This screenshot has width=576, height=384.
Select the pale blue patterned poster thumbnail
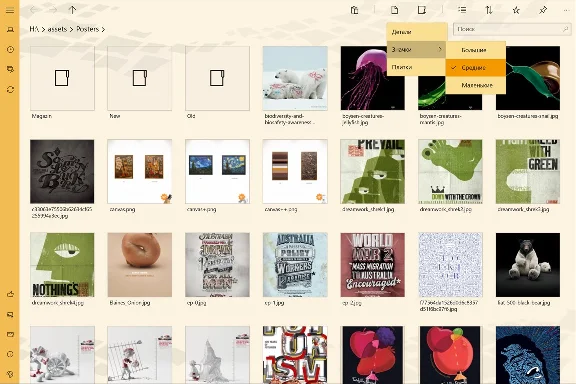(450, 265)
